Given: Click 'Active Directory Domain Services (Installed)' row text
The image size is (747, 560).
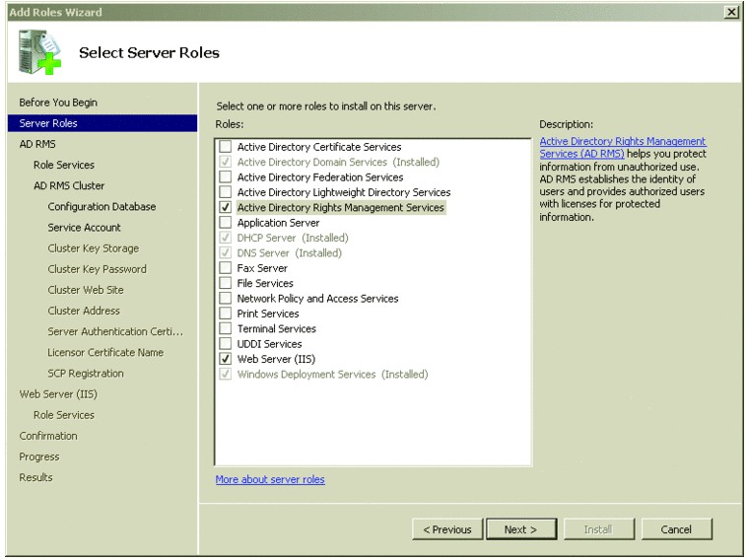Looking at the screenshot, I should point(338,162).
